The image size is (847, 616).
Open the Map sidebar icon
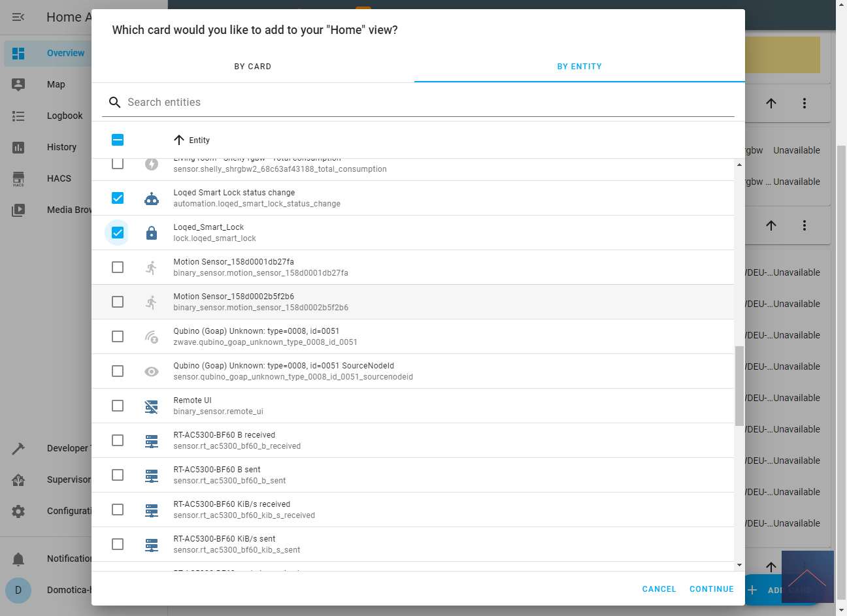(18, 84)
